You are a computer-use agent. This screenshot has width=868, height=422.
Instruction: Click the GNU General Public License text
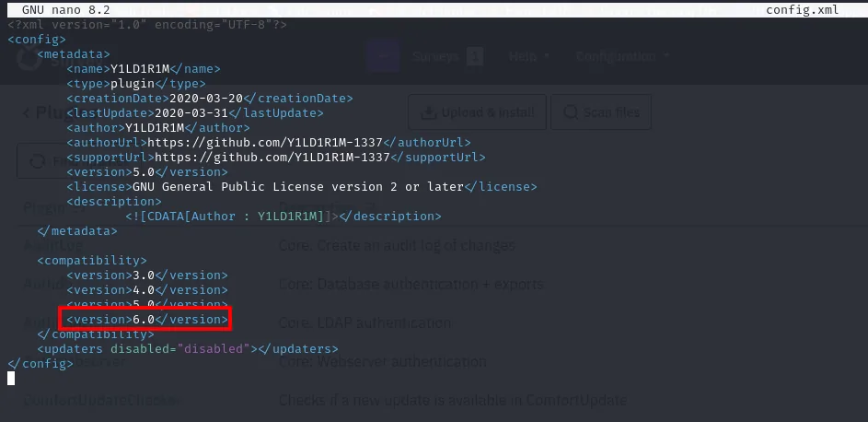(298, 187)
